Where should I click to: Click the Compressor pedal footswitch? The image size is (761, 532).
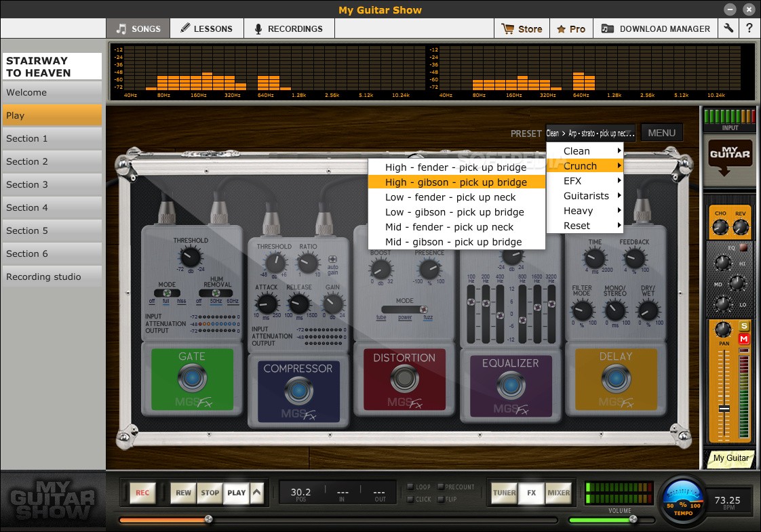(298, 390)
